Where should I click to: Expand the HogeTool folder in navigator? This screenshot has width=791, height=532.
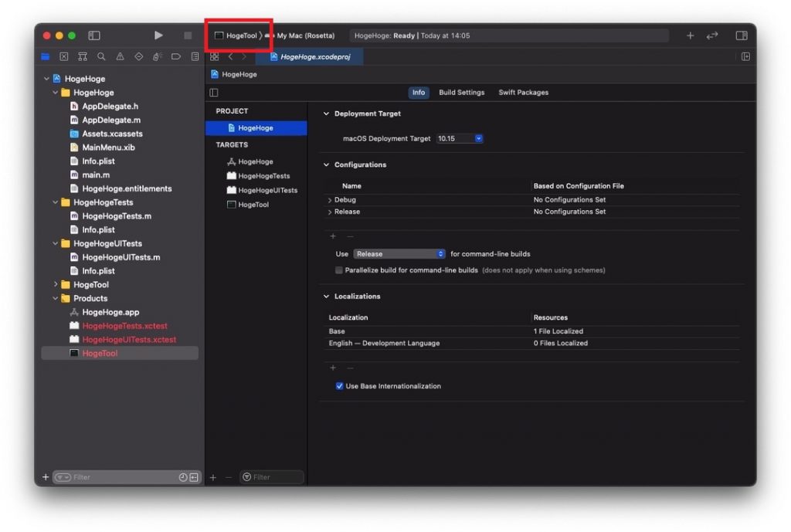coord(56,284)
